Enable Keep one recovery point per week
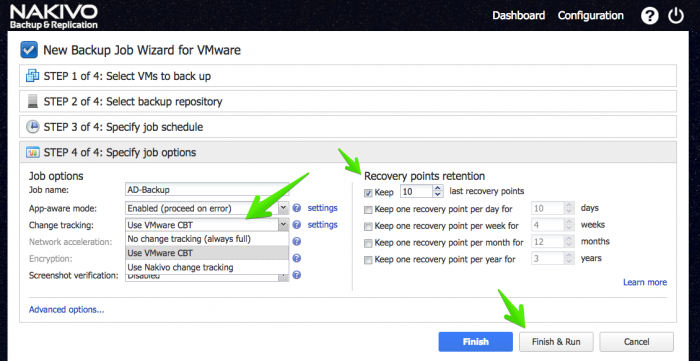The height and width of the screenshot is (361, 700). (x=368, y=227)
